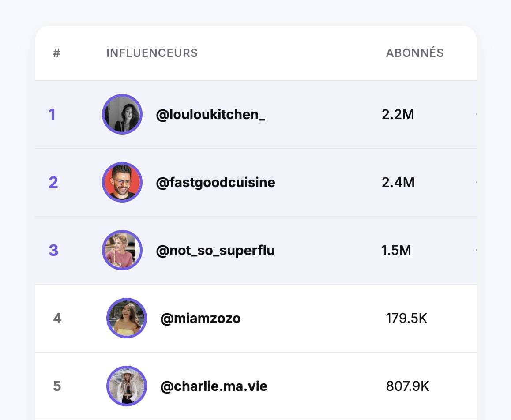Select the rank number 4
511x420 pixels.
pyautogui.click(x=57, y=319)
